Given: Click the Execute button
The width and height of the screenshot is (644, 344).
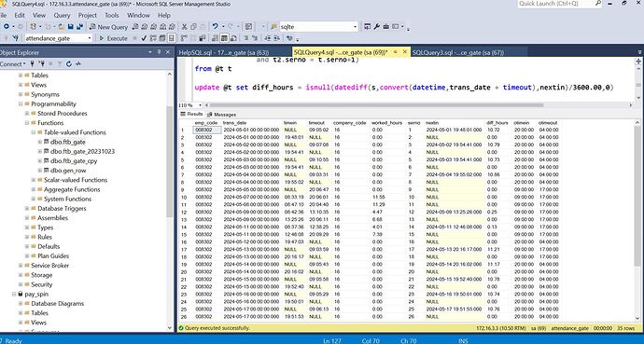Looking at the screenshot, I should 113,38.
